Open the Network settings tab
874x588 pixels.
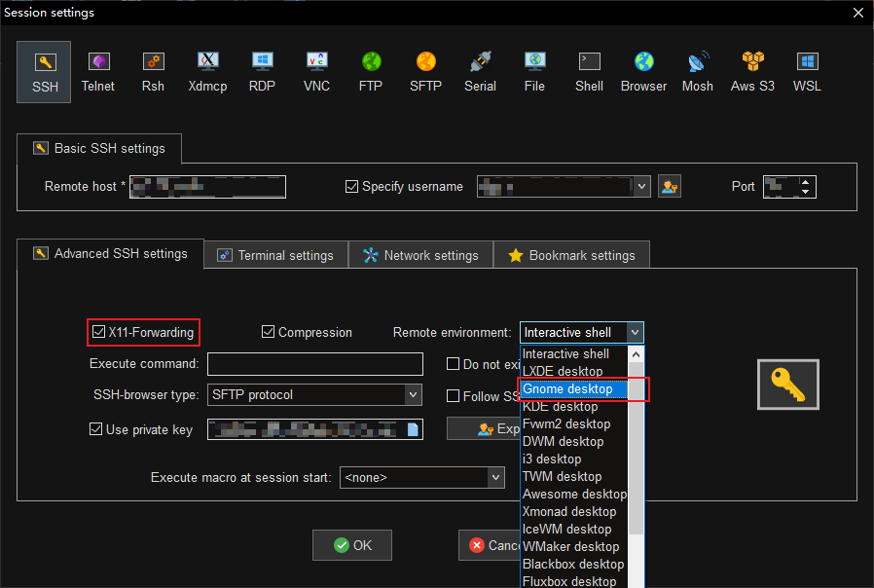coord(420,255)
